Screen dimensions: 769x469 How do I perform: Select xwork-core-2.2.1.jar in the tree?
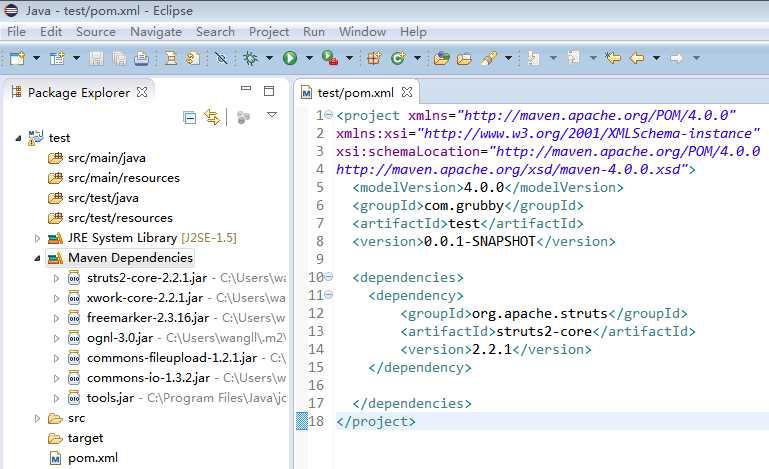(x=145, y=298)
